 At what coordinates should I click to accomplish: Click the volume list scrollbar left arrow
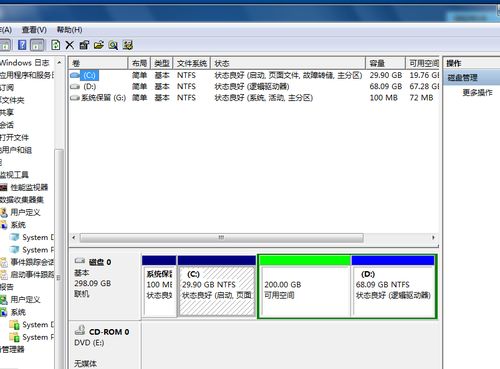pyautogui.click(x=74, y=238)
